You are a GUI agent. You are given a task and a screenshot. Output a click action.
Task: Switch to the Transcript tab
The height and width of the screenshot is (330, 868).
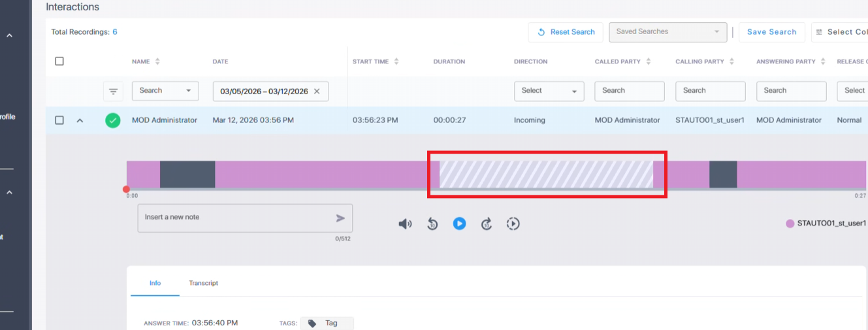pyautogui.click(x=203, y=283)
